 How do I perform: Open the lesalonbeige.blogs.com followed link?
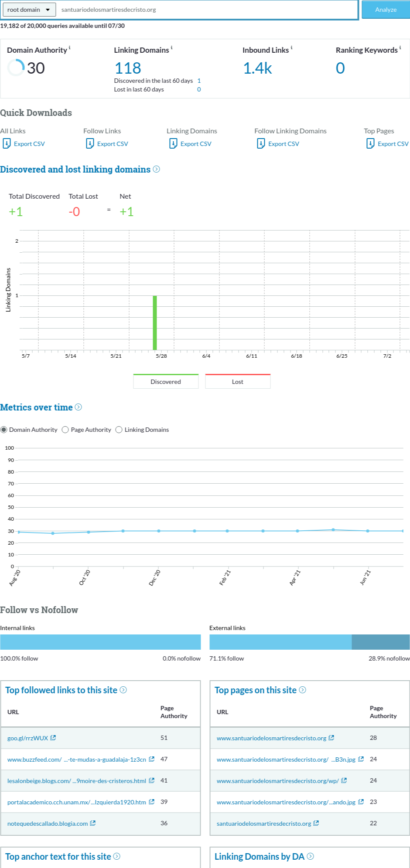[x=77, y=780]
